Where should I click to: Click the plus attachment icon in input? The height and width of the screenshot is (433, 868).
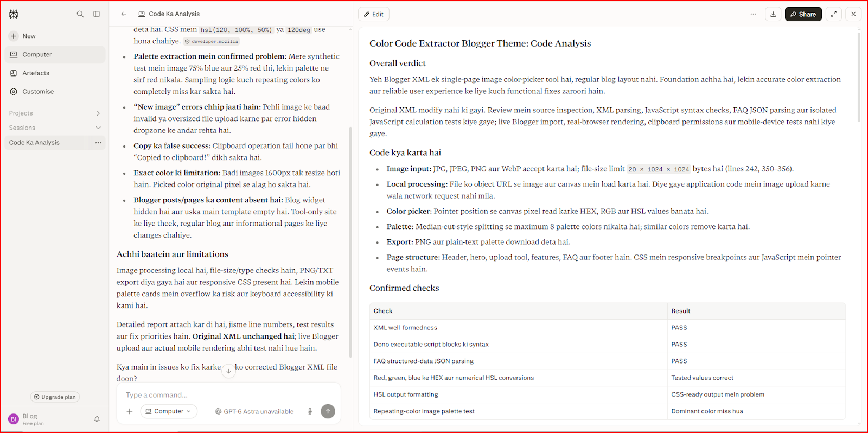[130, 411]
